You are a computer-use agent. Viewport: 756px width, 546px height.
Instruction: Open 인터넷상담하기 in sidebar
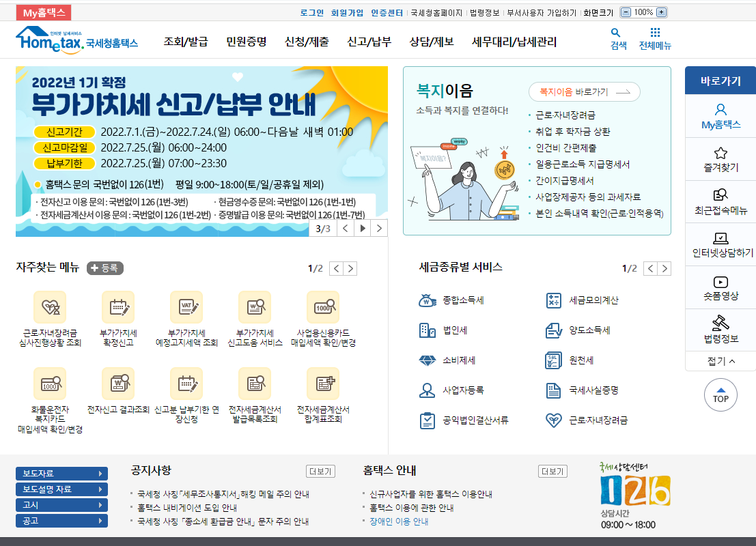(x=720, y=245)
